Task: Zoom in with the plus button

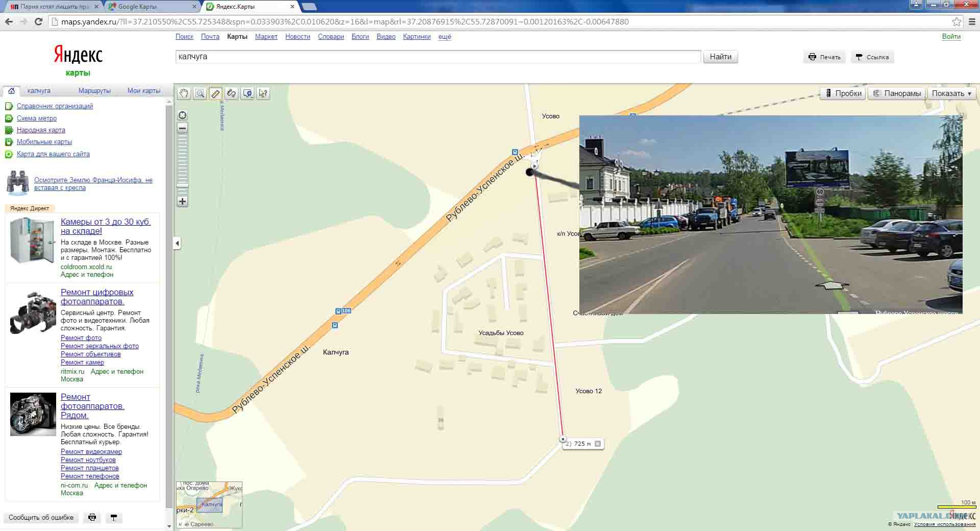Action: click(x=182, y=201)
